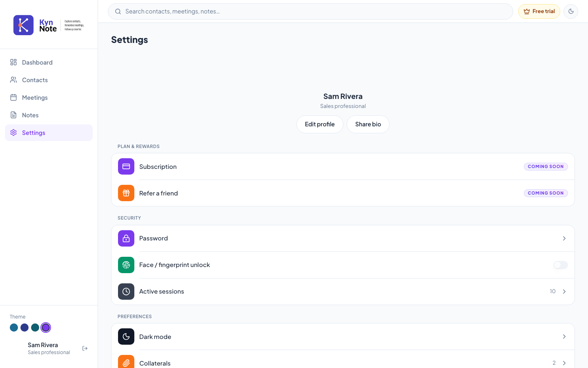
Task: Click the Password lock icon
Action: (x=126, y=238)
